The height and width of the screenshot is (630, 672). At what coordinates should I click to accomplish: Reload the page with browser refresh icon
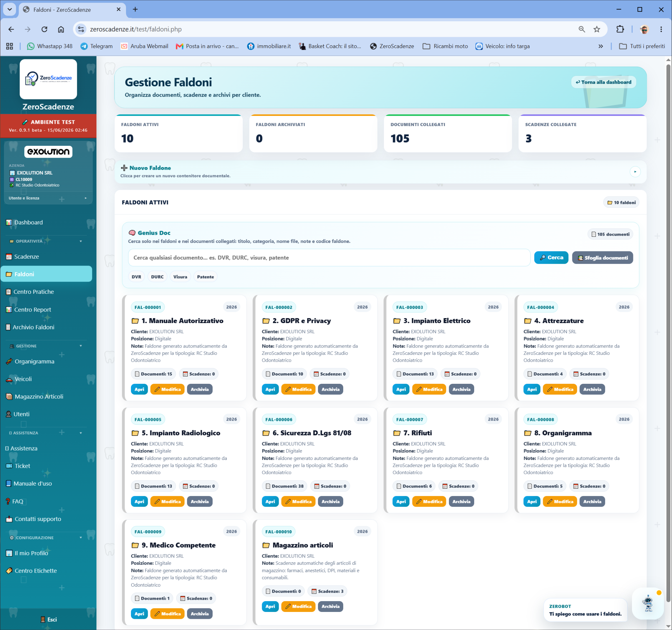point(44,29)
